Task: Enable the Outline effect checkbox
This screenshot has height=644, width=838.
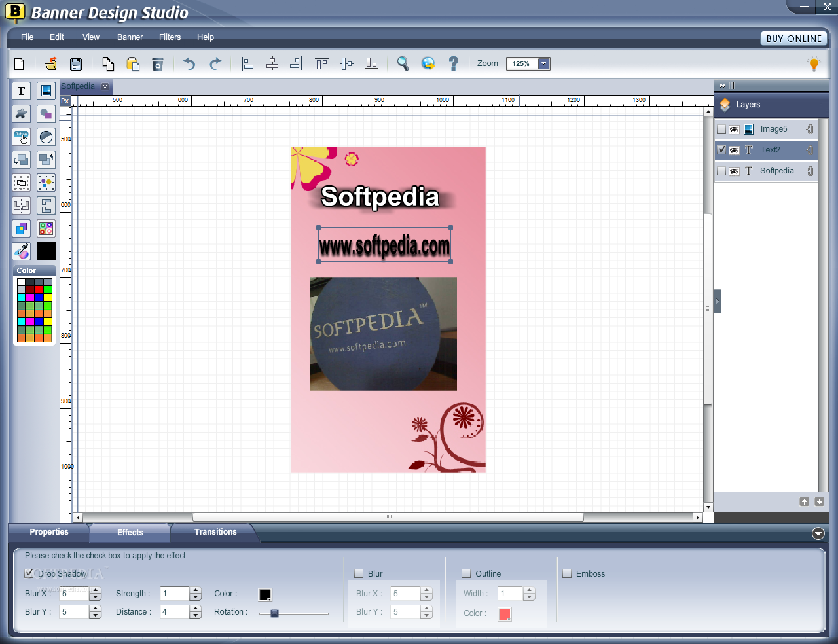Action: (x=466, y=573)
